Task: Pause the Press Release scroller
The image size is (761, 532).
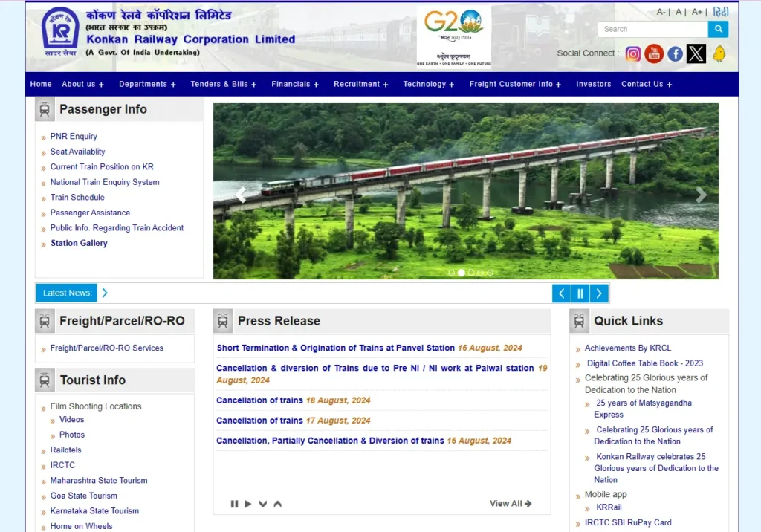Action: pyautogui.click(x=234, y=504)
